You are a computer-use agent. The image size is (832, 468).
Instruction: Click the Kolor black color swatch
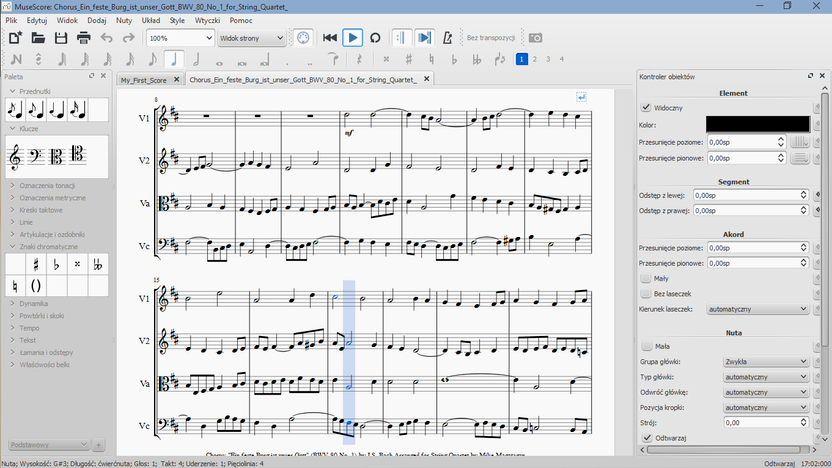pyautogui.click(x=758, y=125)
